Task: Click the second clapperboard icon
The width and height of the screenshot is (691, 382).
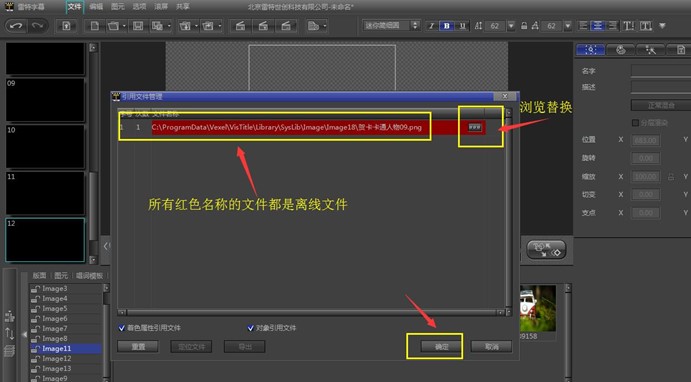Action: click(263, 26)
